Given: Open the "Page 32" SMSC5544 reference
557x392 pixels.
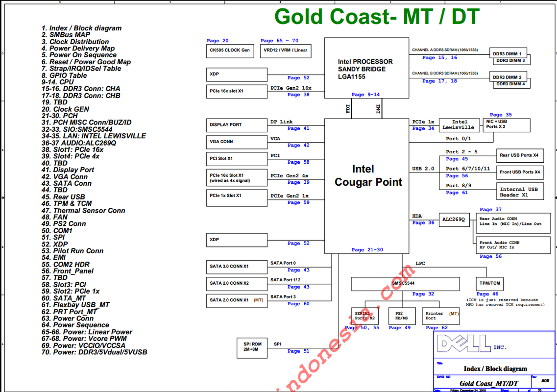Looking at the screenshot, I should coord(423,294).
